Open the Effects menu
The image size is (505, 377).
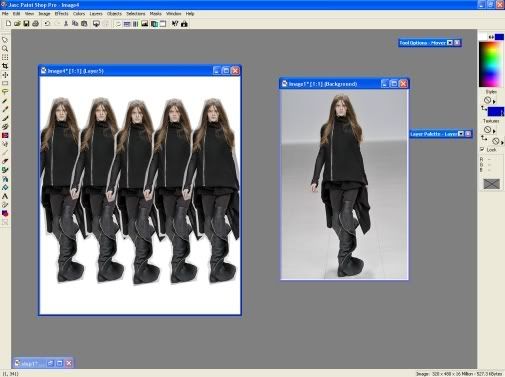tap(61, 14)
